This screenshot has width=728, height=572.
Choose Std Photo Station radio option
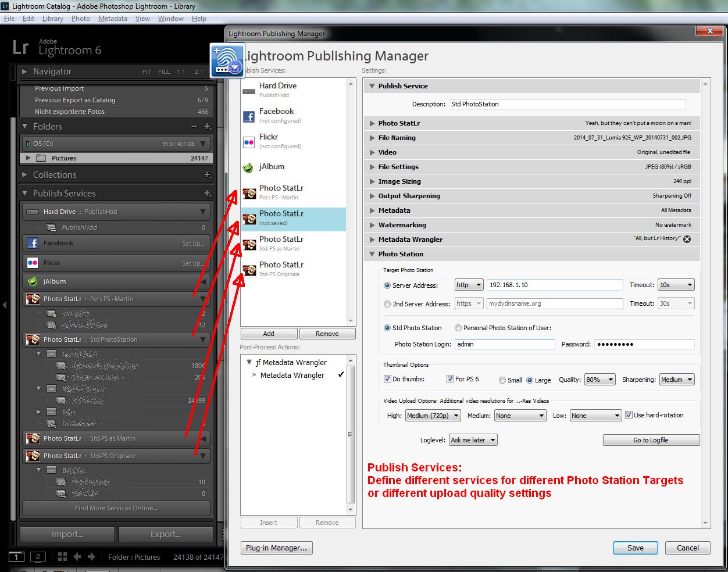(387, 328)
